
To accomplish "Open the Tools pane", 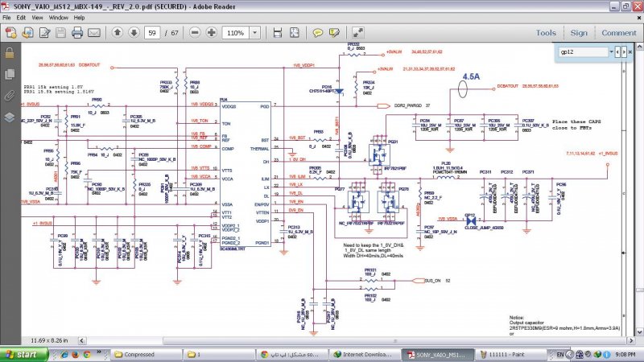I will 546,33.
